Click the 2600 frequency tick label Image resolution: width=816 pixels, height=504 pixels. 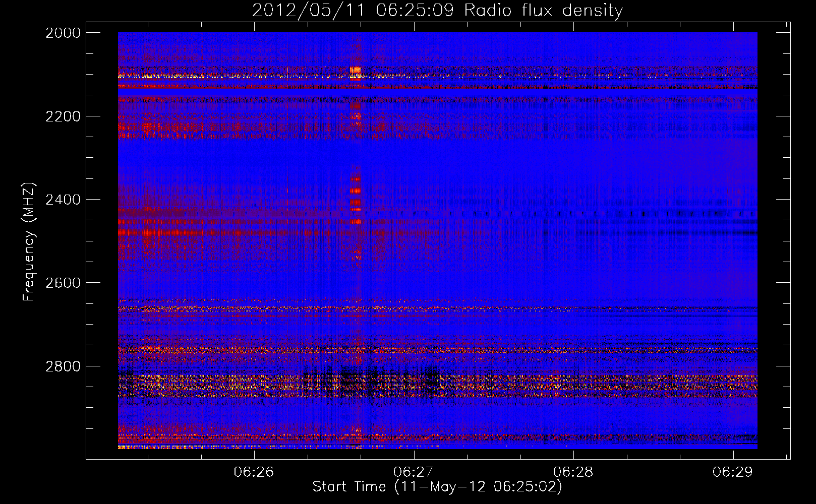point(63,283)
